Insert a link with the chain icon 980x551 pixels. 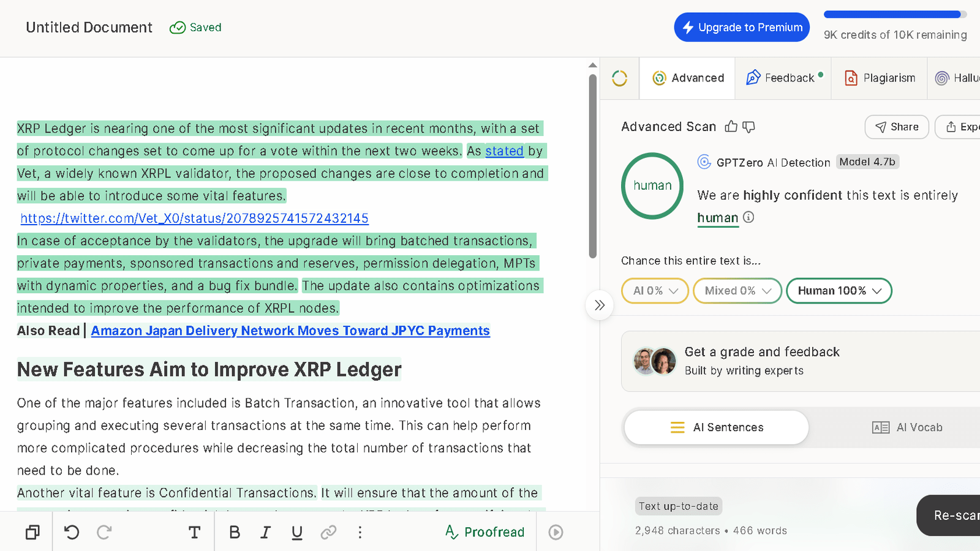click(x=328, y=532)
